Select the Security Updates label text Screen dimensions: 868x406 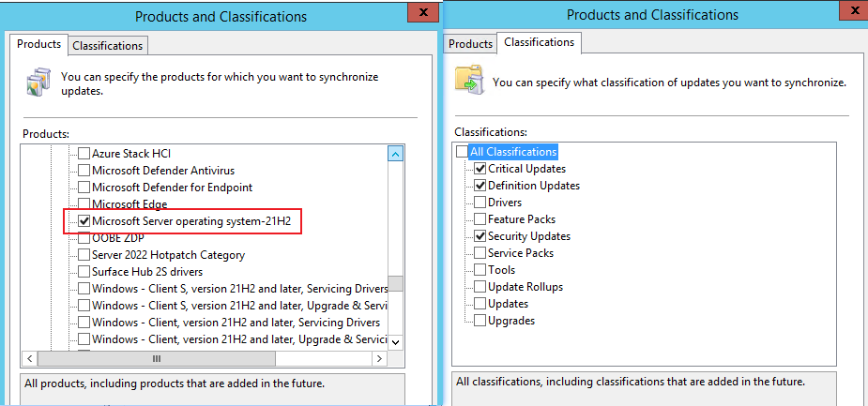[528, 236]
